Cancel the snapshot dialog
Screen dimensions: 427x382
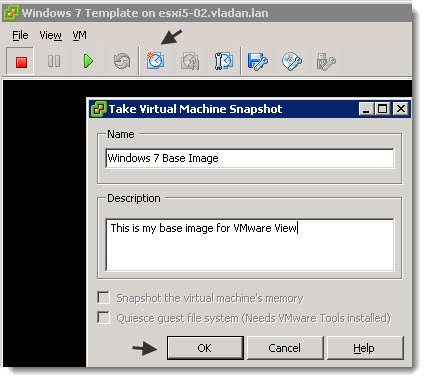click(x=285, y=348)
